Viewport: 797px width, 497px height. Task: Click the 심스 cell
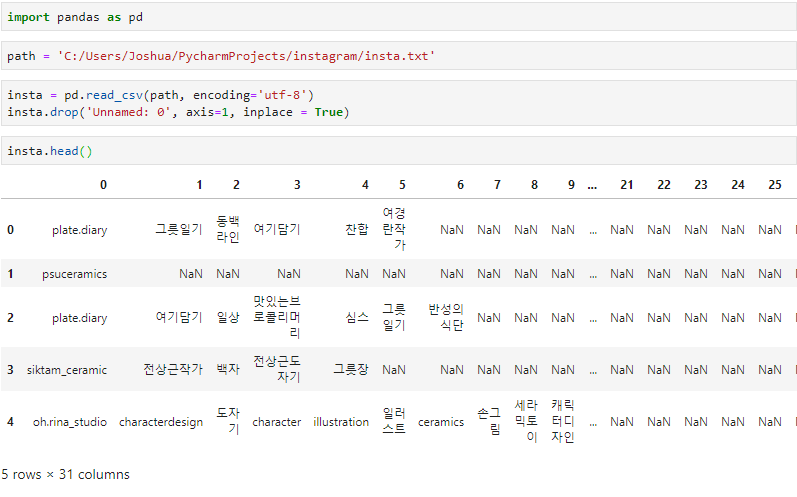point(357,318)
